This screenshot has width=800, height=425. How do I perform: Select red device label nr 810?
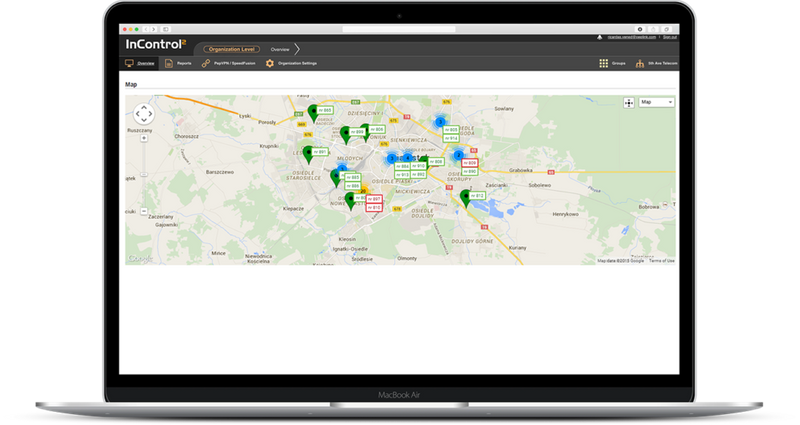click(x=374, y=208)
